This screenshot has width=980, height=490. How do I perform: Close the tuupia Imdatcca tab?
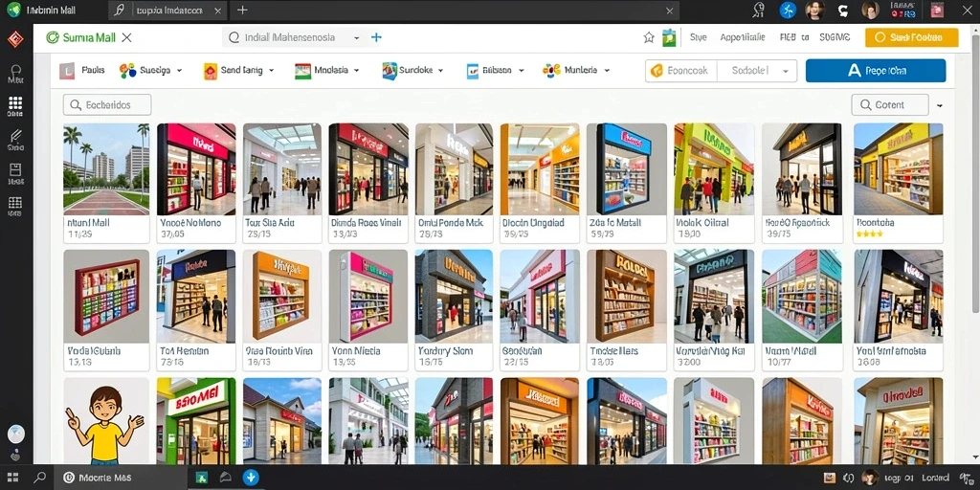(x=217, y=10)
